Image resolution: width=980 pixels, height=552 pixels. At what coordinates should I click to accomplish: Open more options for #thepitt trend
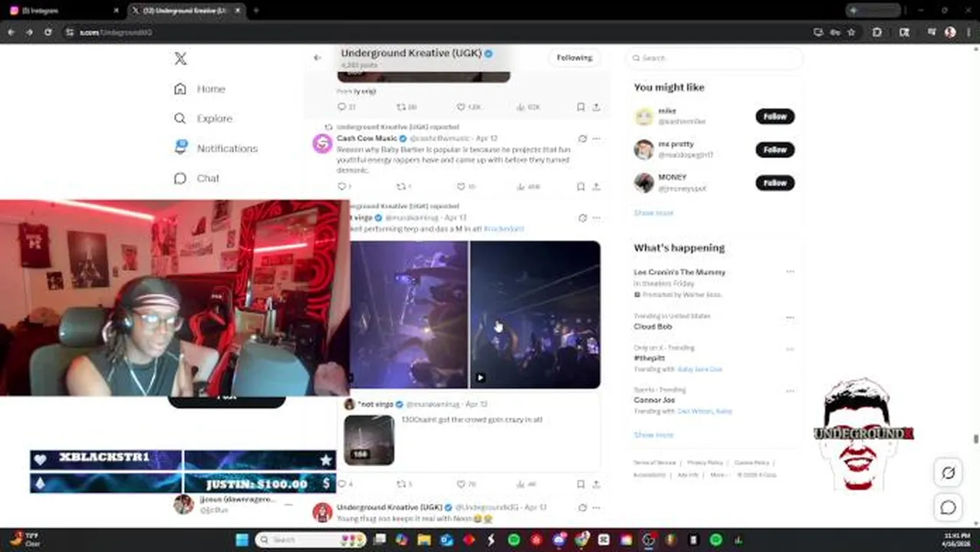coord(790,349)
